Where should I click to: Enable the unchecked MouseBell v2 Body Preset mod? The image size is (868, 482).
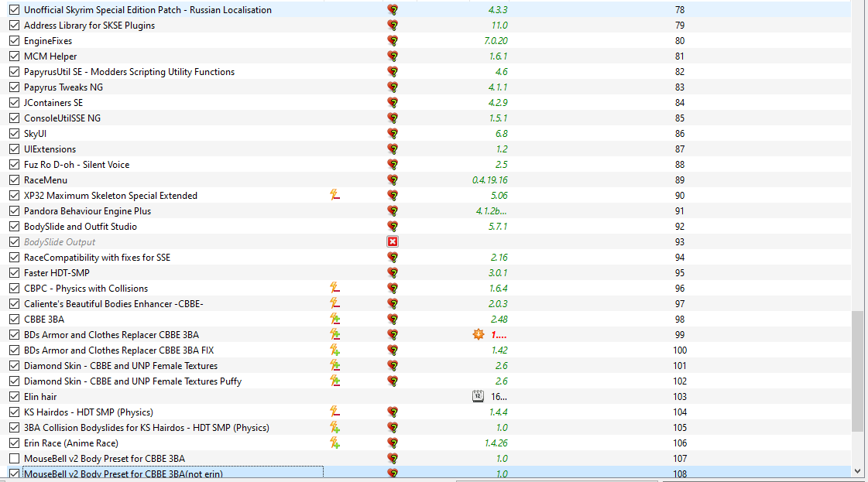pyautogui.click(x=15, y=458)
